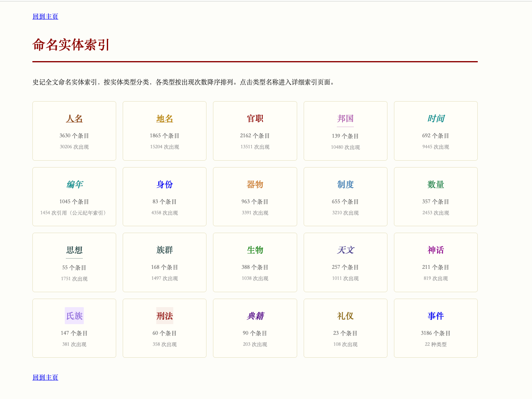
Task: Click the top 回到主页 home link
Action: (45, 16)
